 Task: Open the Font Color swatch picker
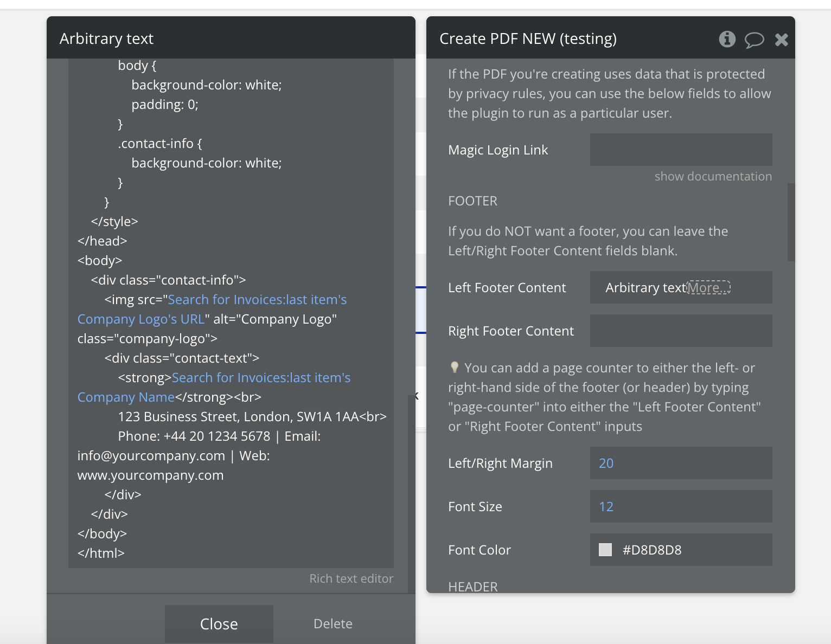tap(605, 550)
